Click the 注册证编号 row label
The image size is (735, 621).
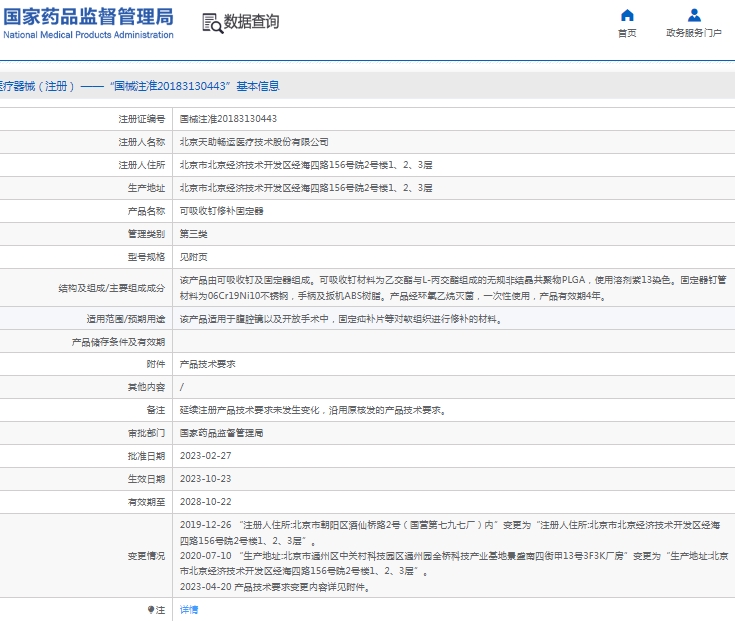[142, 119]
